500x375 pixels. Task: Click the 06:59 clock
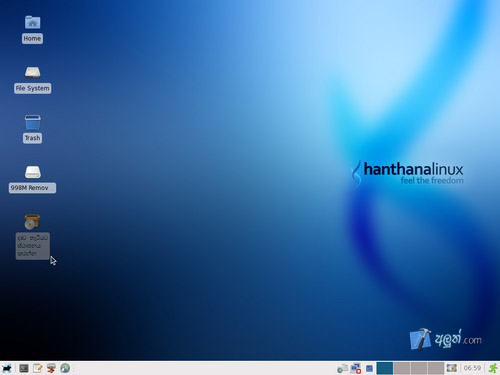[x=472, y=368]
